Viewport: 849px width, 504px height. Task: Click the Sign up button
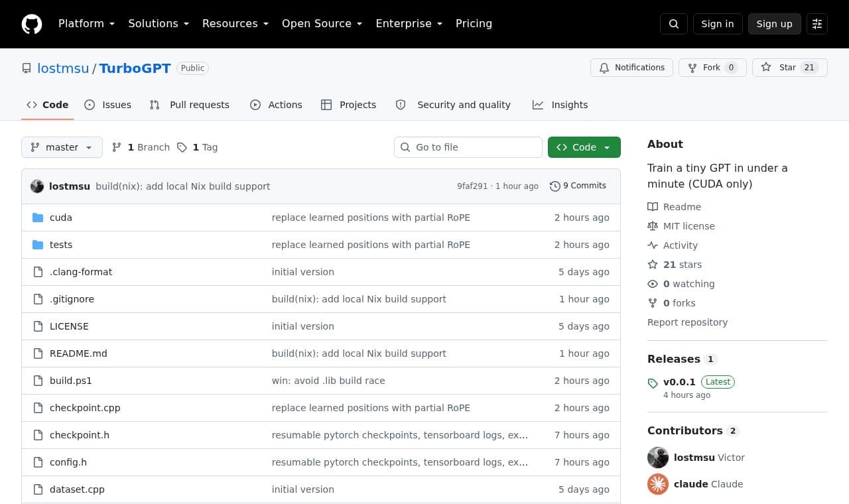coord(775,24)
